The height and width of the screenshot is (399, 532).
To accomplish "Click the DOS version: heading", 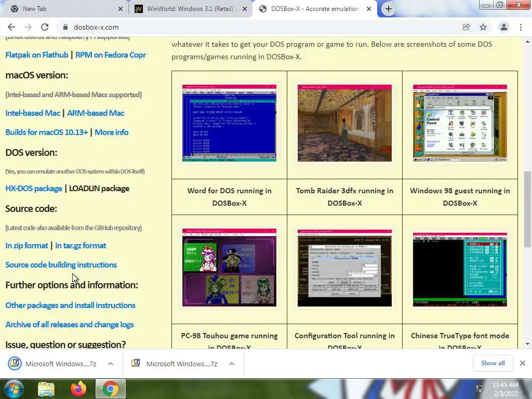I will coord(31,153).
